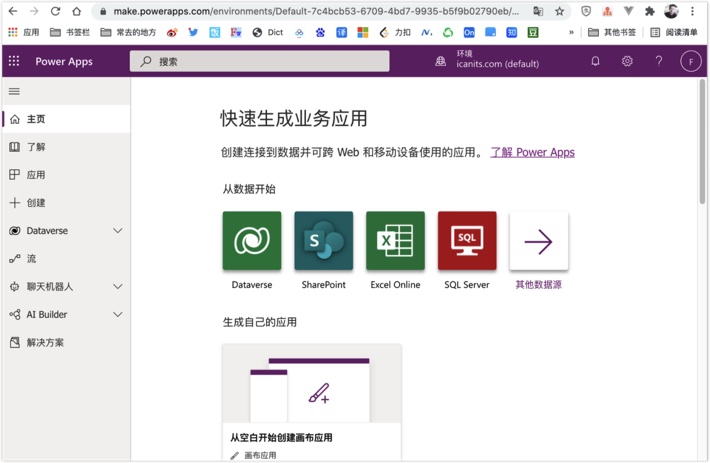Image resolution: width=710 pixels, height=463 pixels.
Task: Select 应用 in left navigation
Action: 66,175
